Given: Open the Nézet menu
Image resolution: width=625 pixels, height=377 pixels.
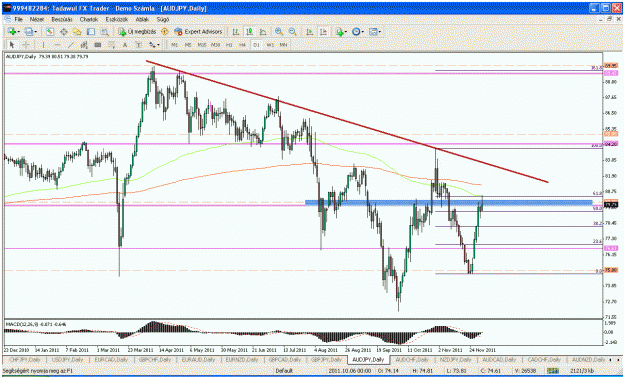Looking at the screenshot, I should pyautogui.click(x=37, y=19).
